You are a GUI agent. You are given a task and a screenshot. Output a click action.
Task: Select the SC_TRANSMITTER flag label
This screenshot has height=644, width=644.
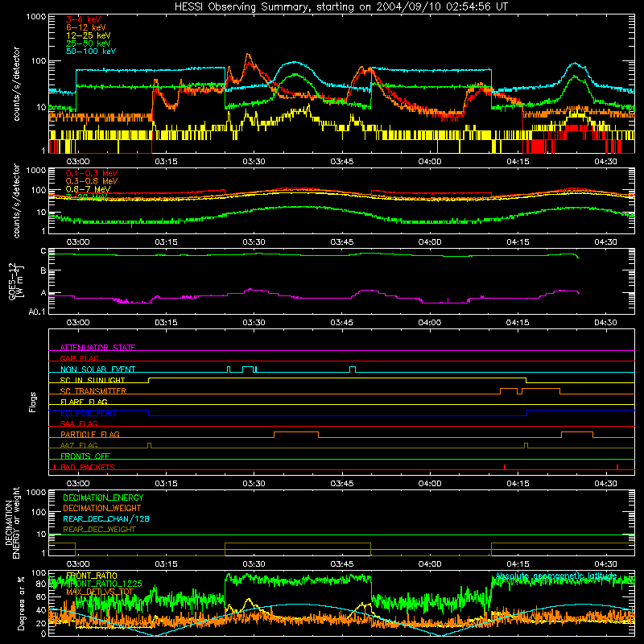click(93, 391)
